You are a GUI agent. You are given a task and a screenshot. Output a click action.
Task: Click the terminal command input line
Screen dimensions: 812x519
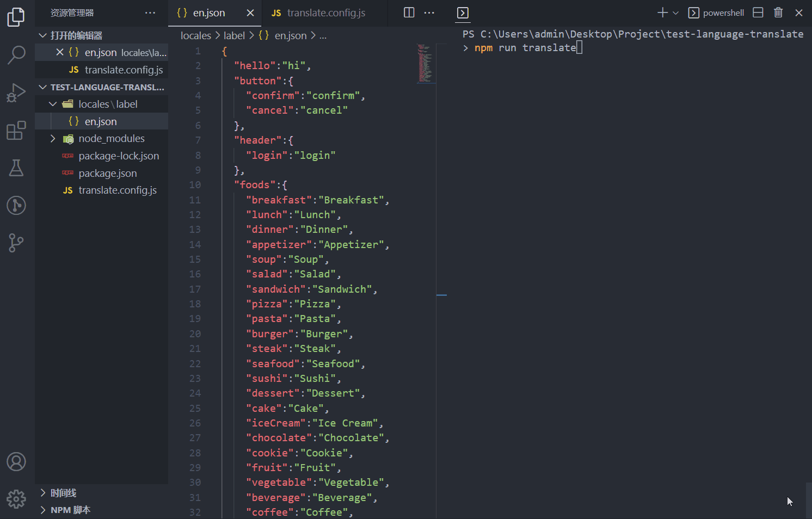coord(522,48)
